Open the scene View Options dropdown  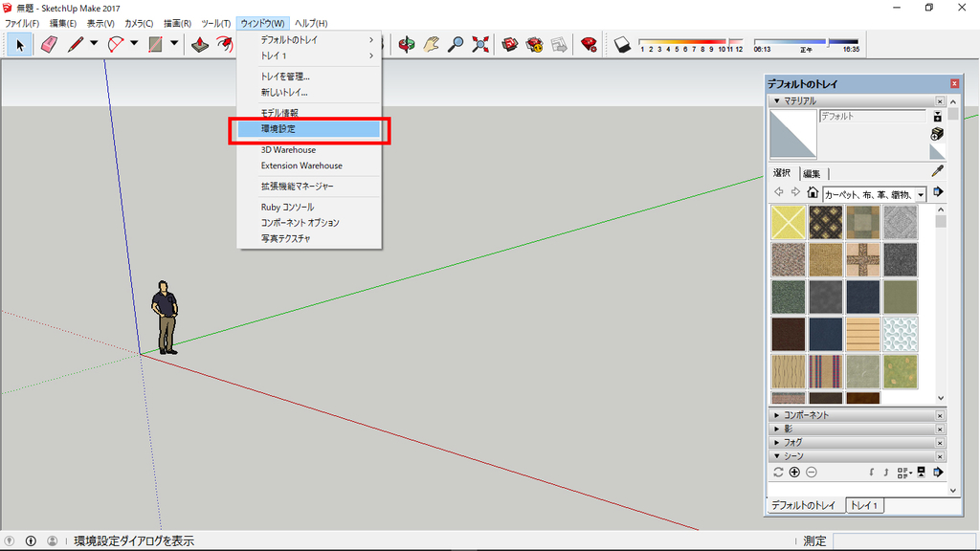(904, 473)
